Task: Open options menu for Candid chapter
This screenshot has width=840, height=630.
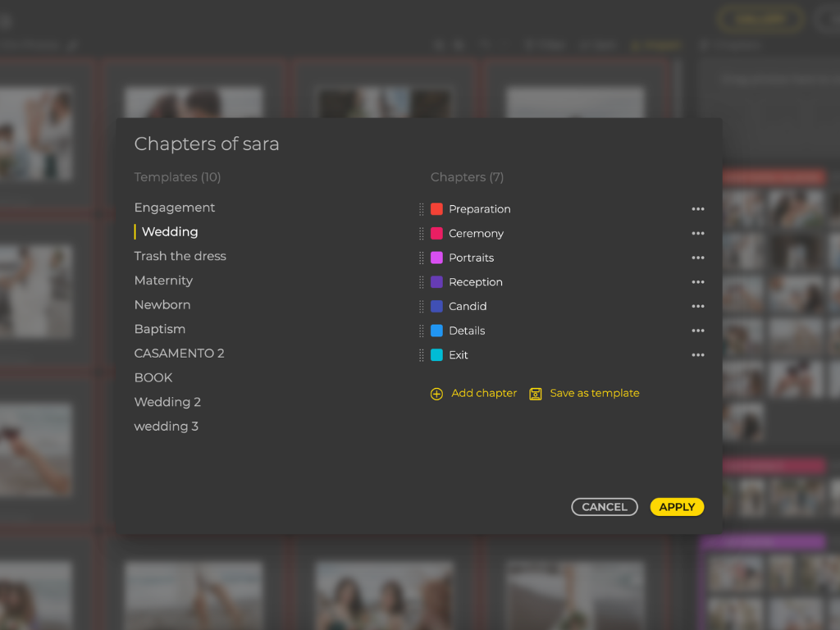Action: pos(697,307)
